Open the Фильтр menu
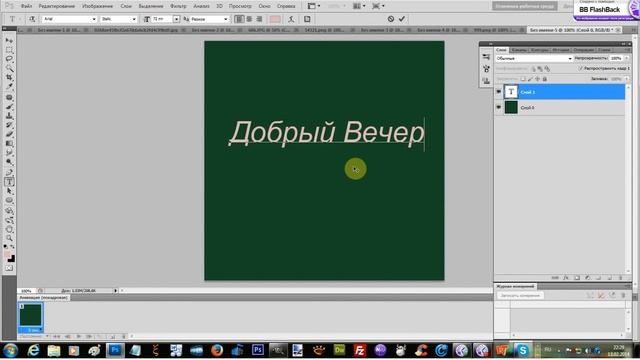640x360 pixels. tap(178, 6)
